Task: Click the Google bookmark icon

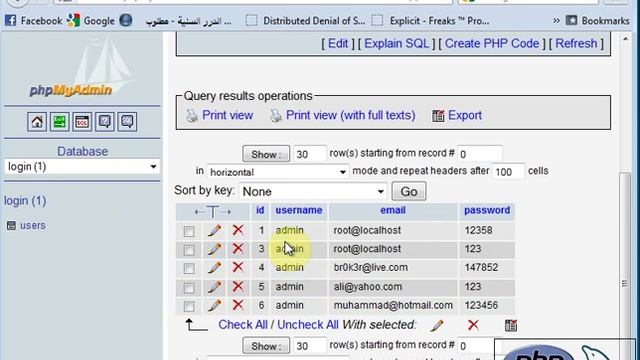Action: [73, 20]
